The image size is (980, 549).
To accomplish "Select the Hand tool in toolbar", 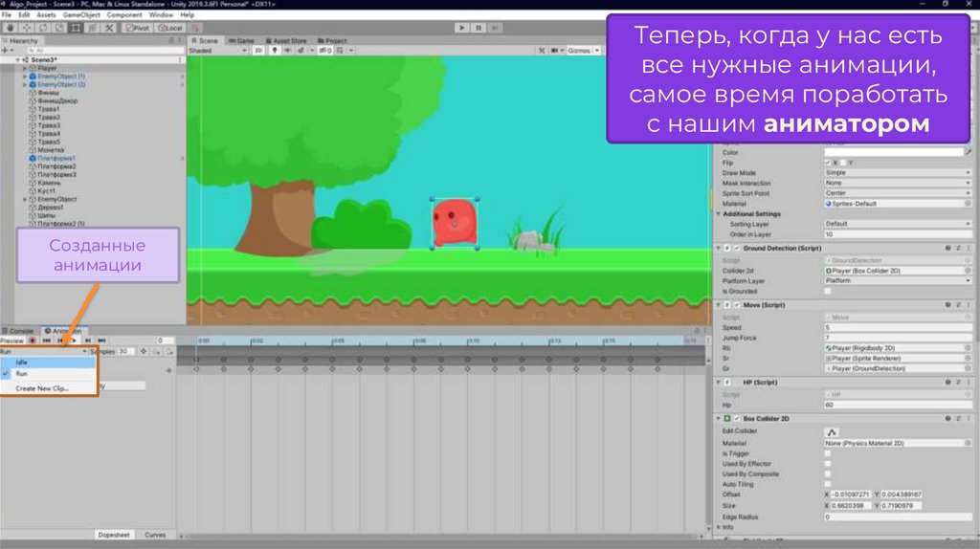I will [11, 28].
